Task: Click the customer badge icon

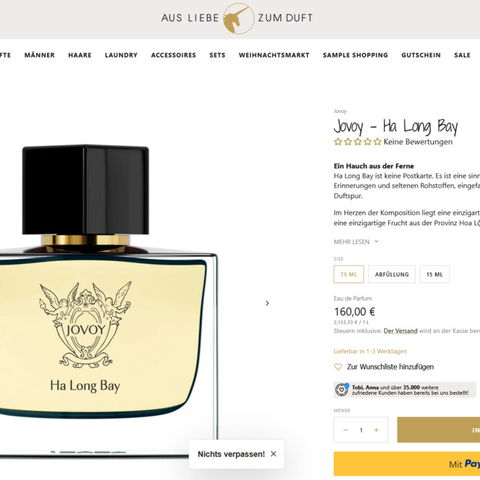Action: (x=342, y=390)
